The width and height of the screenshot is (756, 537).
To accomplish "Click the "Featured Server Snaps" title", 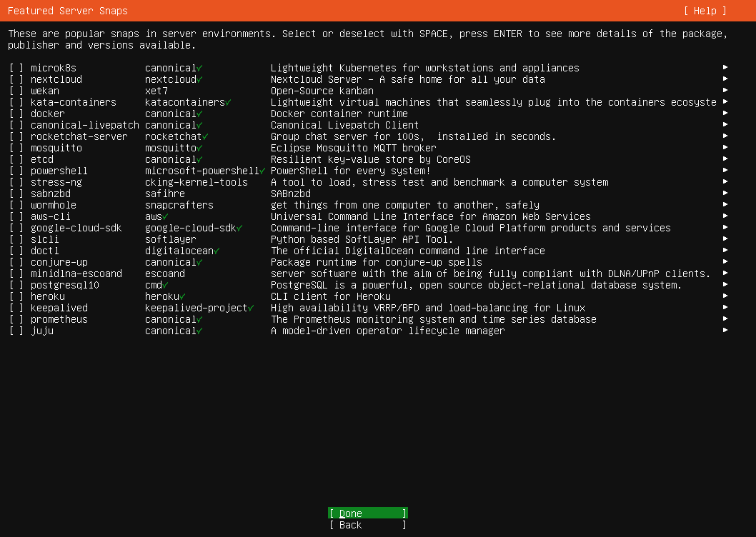I will click(67, 11).
